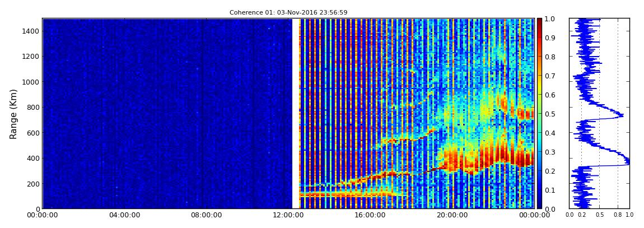Click the green middle of the colorbar

tap(539, 114)
